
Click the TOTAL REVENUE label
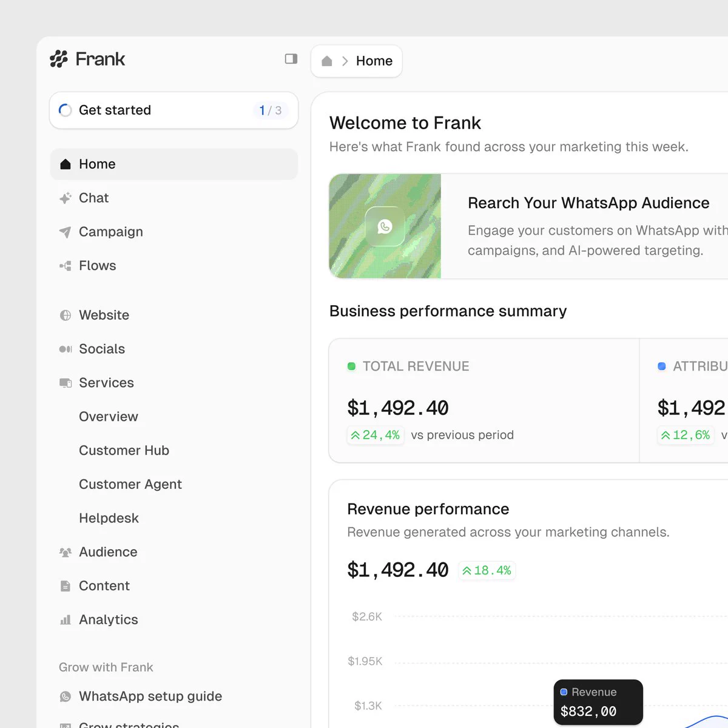coord(416,366)
